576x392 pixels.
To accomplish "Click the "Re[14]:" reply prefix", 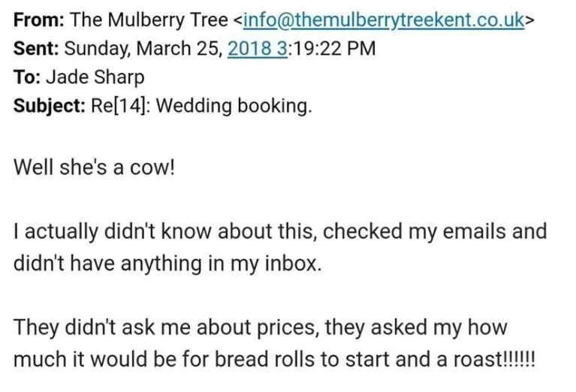I will point(120,106).
